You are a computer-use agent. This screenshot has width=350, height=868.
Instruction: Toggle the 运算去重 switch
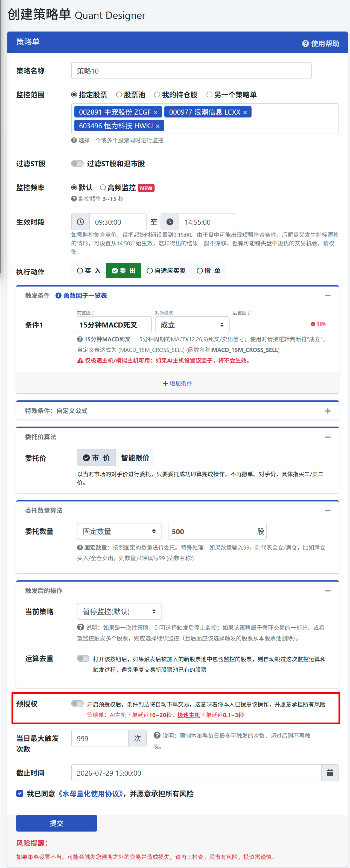(x=83, y=659)
